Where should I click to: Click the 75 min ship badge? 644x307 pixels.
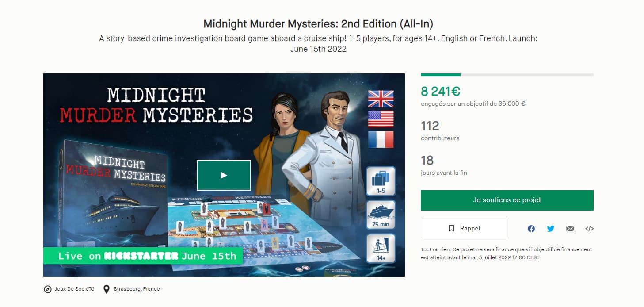(x=381, y=215)
